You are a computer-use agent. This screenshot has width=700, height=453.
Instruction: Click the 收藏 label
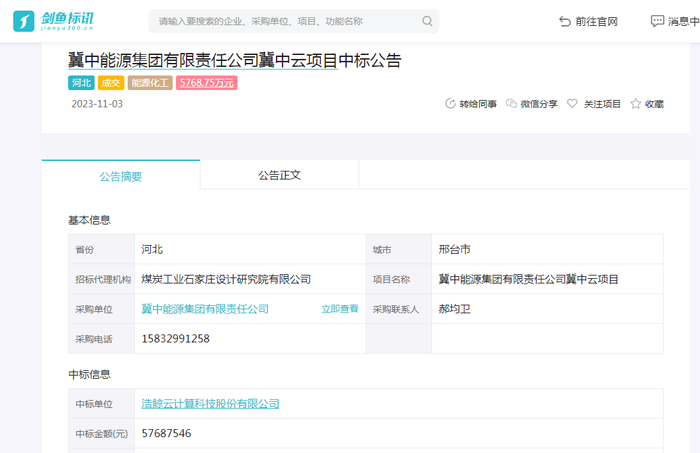654,104
